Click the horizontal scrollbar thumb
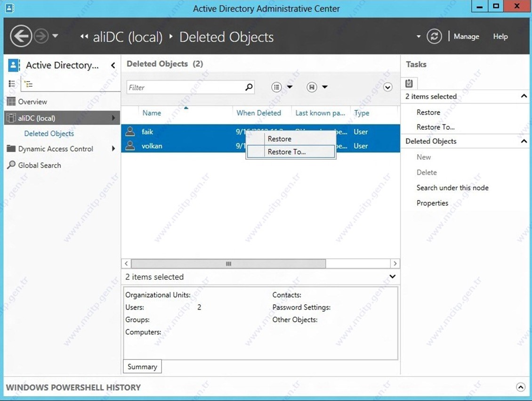The image size is (532, 401). click(228, 263)
